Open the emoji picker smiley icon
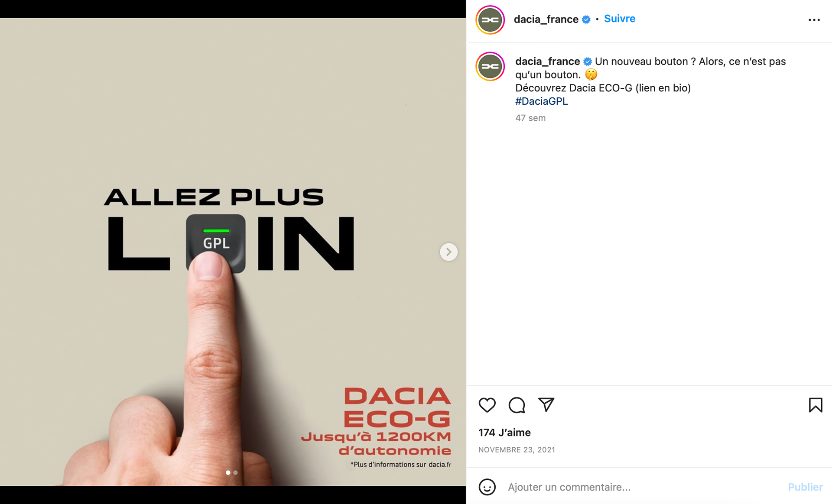The height and width of the screenshot is (504, 832). 487,487
